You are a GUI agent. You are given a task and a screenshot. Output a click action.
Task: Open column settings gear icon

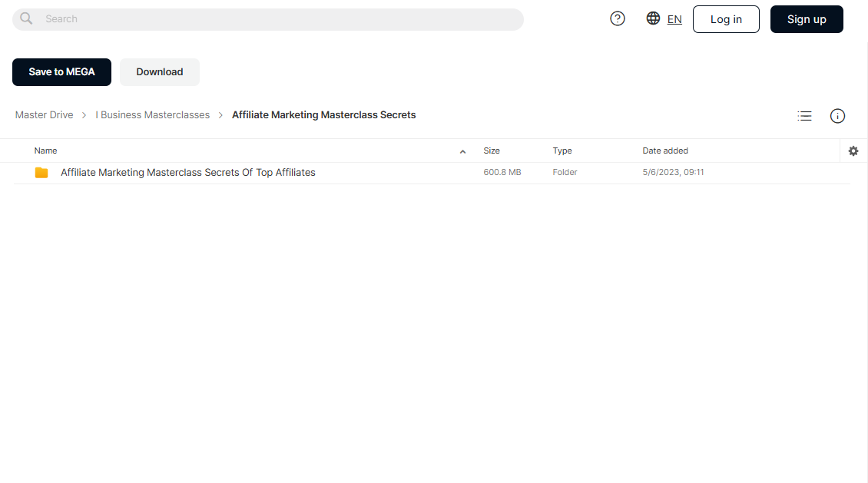point(853,151)
